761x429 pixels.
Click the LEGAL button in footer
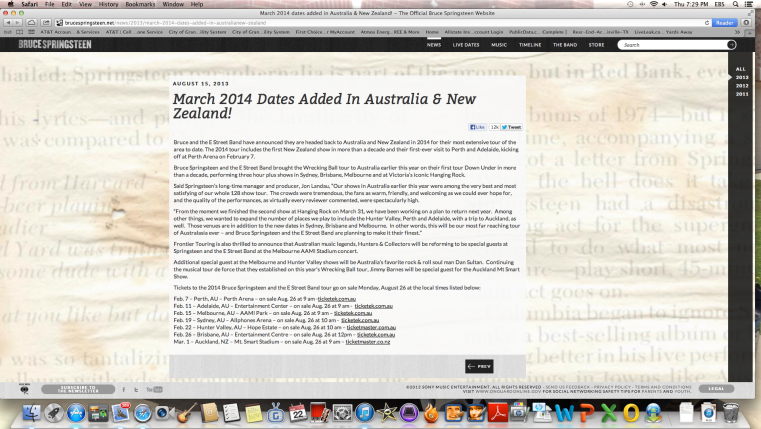tap(716, 389)
